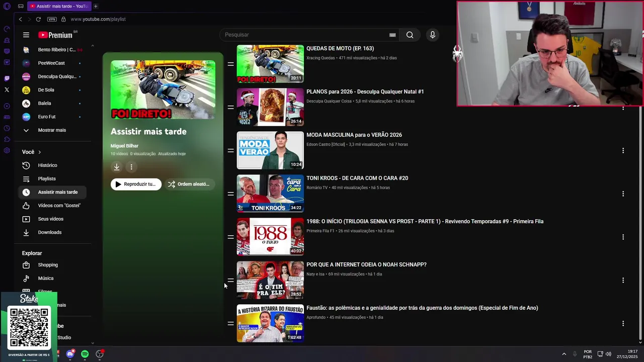Viewport: 644px width, 362px height.
Task: Open Histórico in the sidebar
Action: pos(52,165)
